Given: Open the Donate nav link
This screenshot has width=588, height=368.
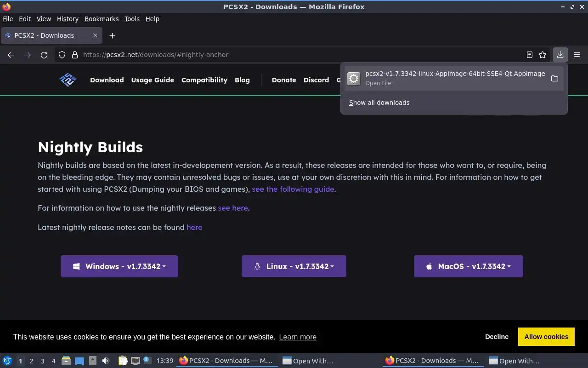Looking at the screenshot, I should [284, 80].
